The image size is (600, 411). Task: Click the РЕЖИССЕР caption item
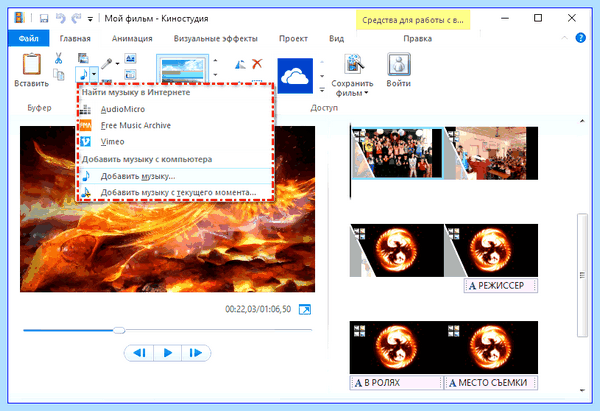(x=501, y=285)
